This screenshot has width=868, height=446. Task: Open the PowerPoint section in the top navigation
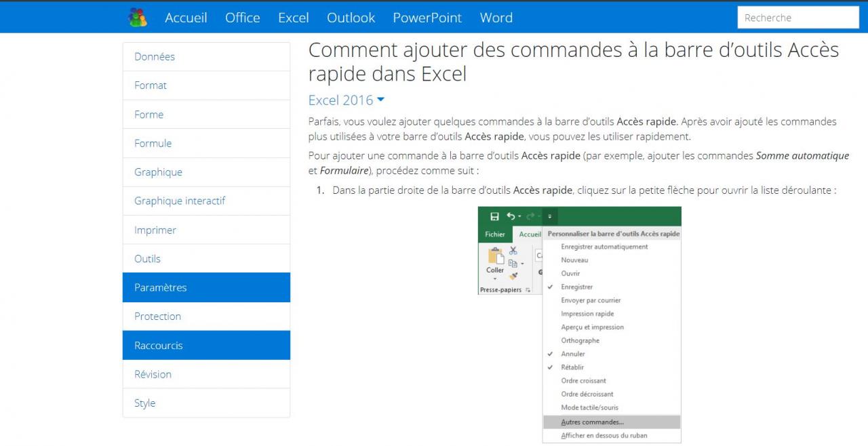[x=427, y=18]
